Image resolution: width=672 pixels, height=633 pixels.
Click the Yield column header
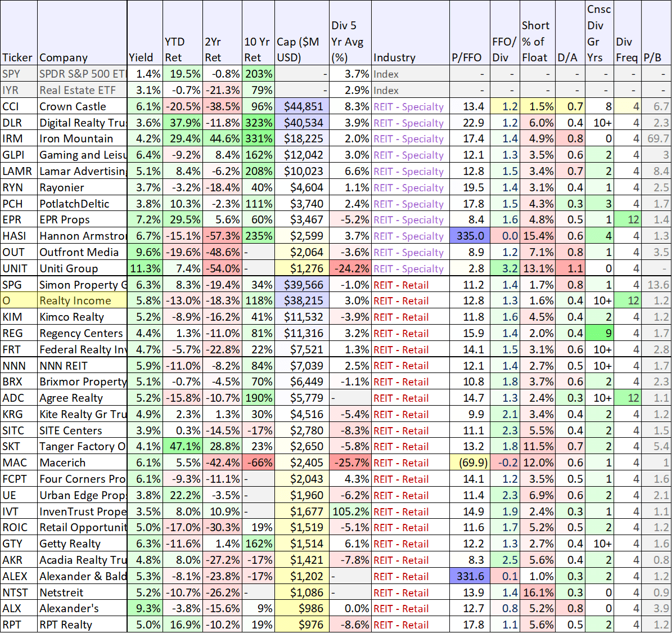point(142,57)
